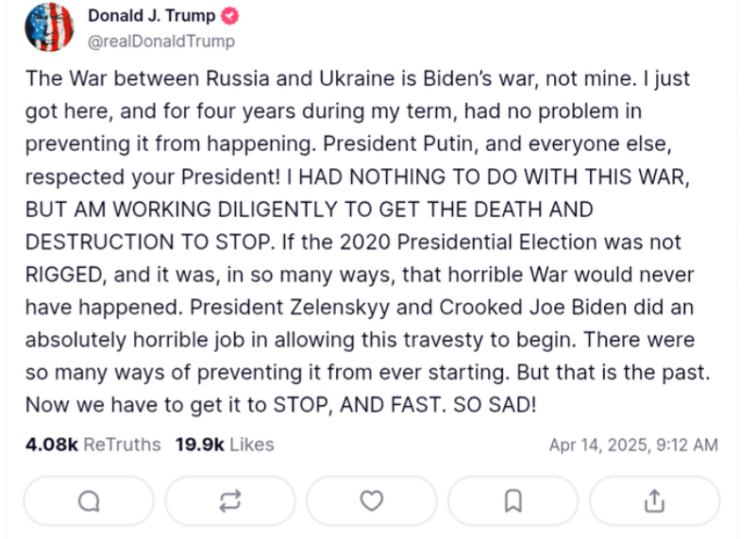
Task: View the 4.08k ReTruths list
Action: pos(92,444)
